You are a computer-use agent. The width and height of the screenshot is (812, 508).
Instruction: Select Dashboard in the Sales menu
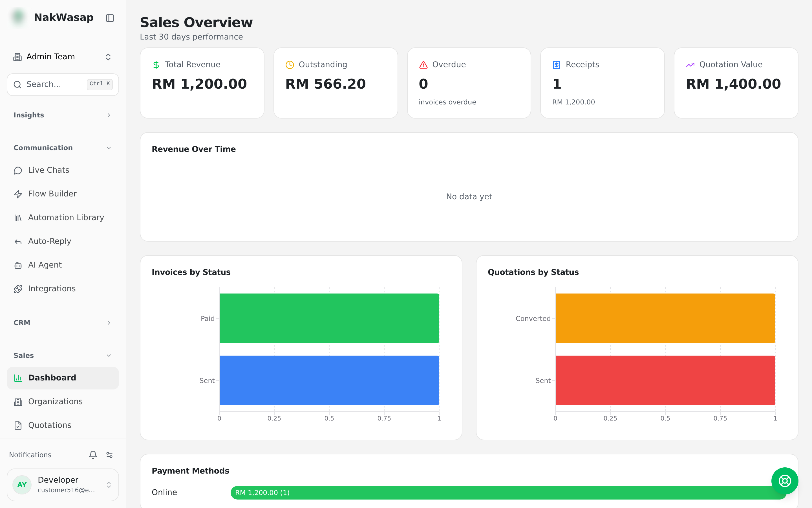(x=63, y=378)
